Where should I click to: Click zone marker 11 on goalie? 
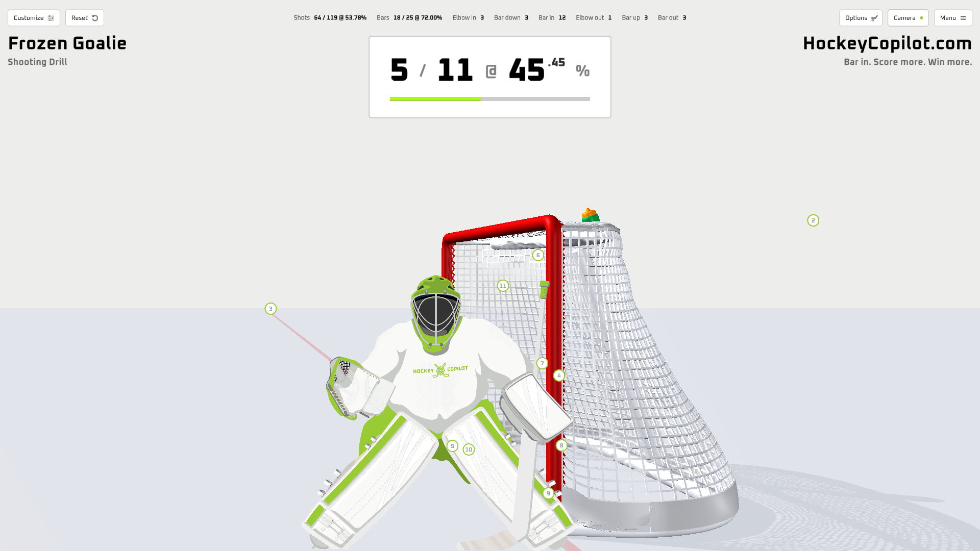tap(503, 286)
